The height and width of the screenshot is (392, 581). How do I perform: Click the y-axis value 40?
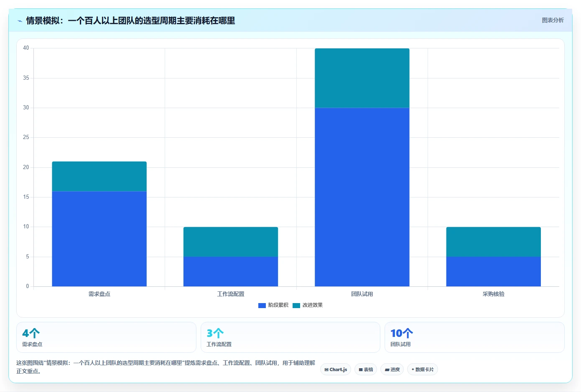[x=26, y=48]
